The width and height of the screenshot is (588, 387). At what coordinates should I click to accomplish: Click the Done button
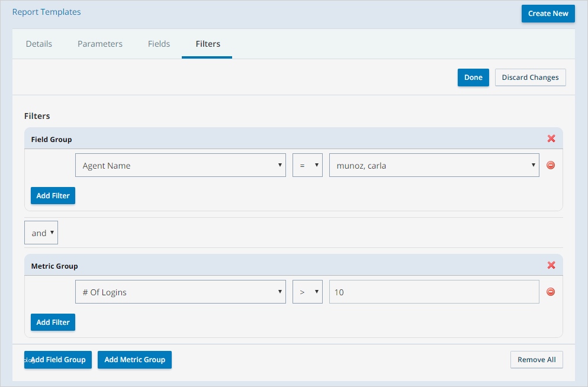point(473,78)
